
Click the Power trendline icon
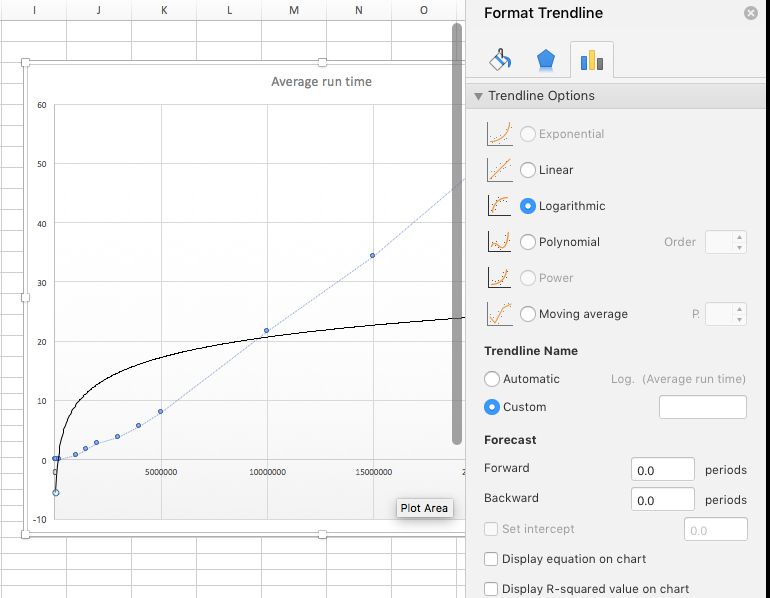pyautogui.click(x=499, y=278)
